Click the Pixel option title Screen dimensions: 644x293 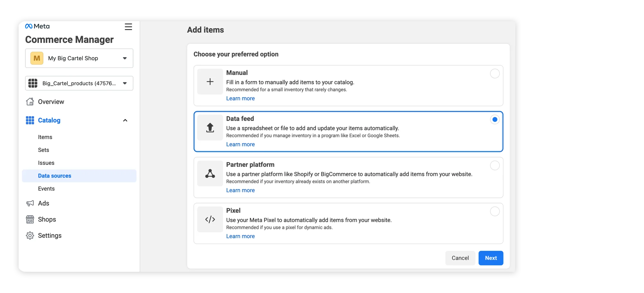(x=233, y=210)
